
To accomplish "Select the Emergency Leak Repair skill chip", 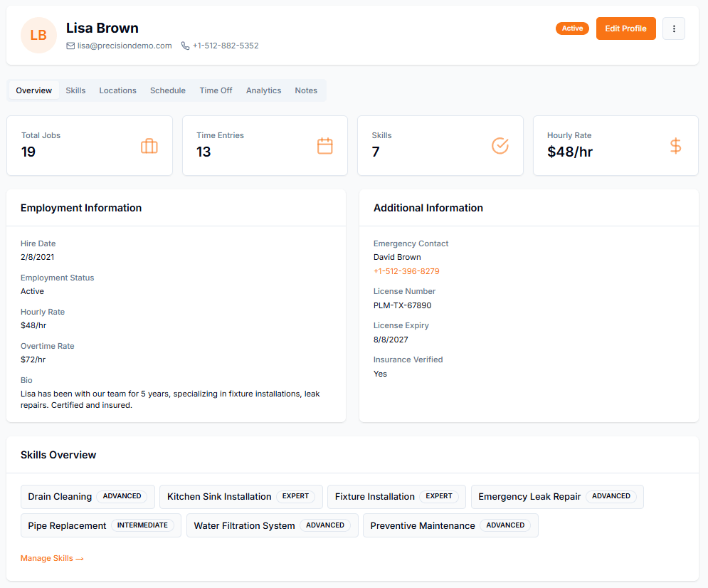I will 557,496.
